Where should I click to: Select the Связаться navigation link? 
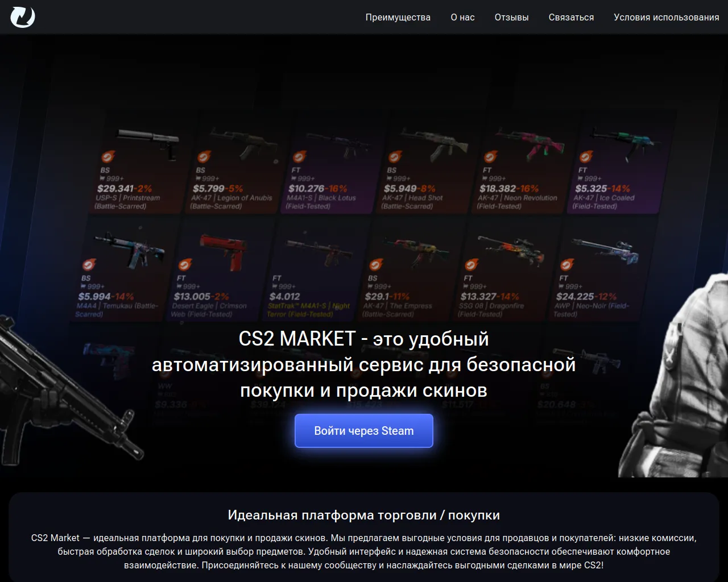571,18
